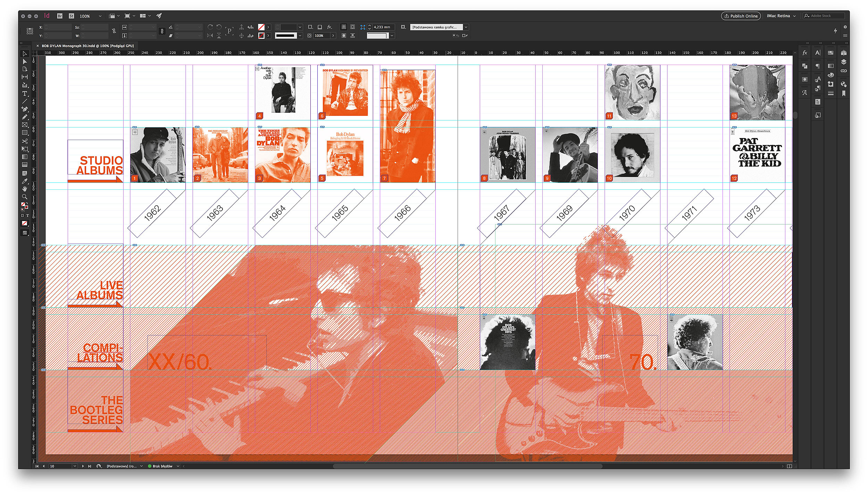
Task: Click Apply None swatch in toolbox
Action: point(25,223)
